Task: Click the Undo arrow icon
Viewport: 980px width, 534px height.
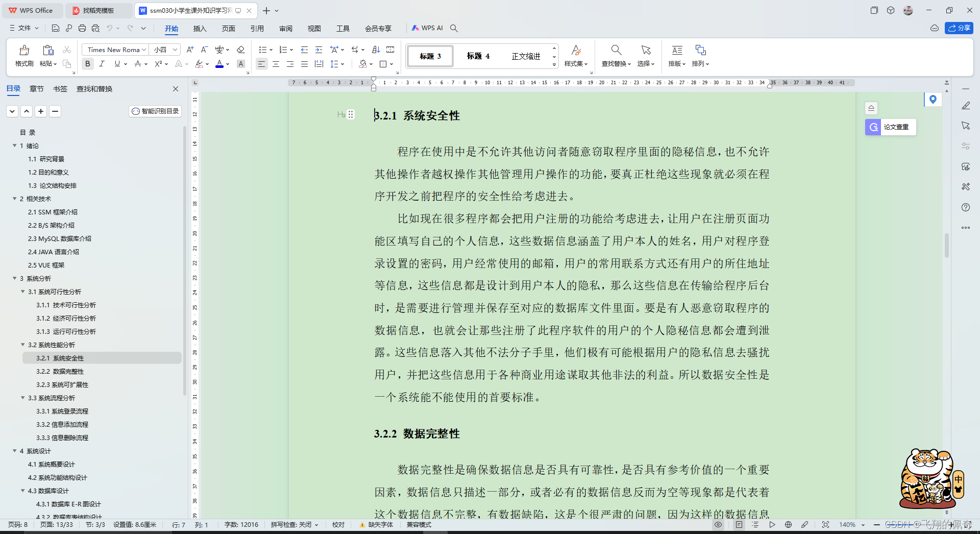Action: 109,28
